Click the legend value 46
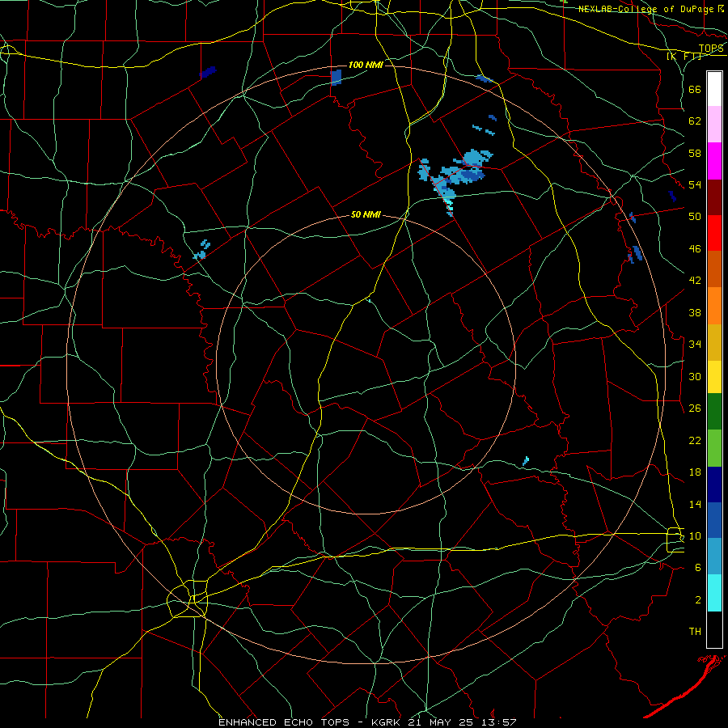 click(695, 249)
